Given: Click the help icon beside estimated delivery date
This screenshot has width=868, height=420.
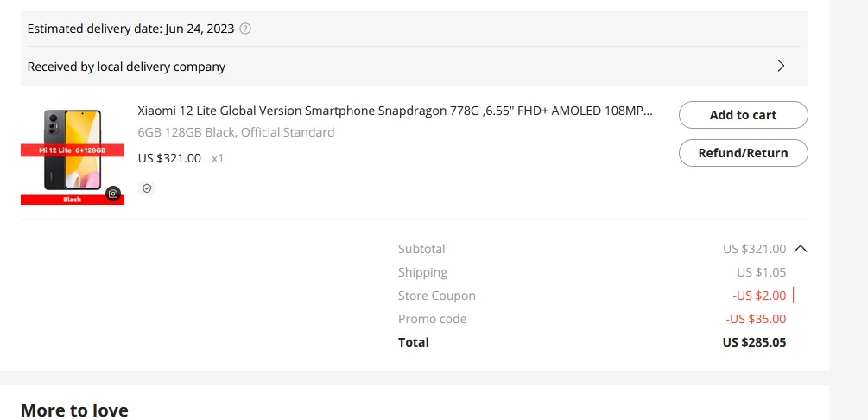Looking at the screenshot, I should [x=245, y=29].
